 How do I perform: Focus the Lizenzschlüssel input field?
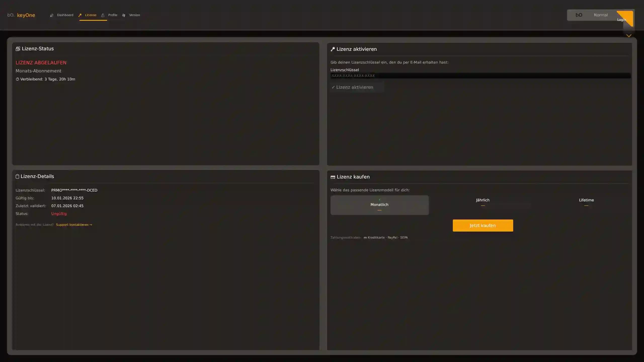tap(480, 76)
